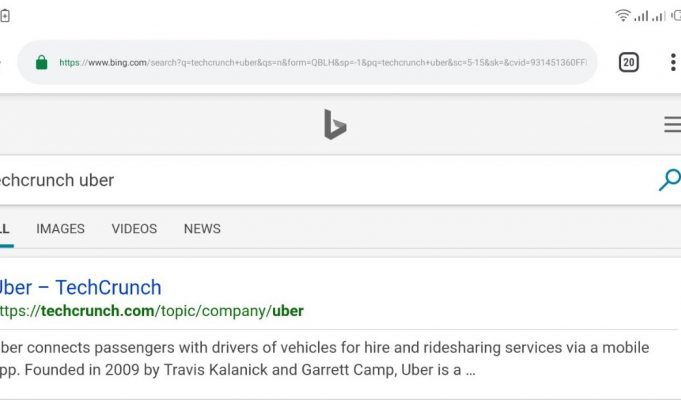The width and height of the screenshot is (681, 400).
Task: Switch to the IMAGES tab
Action: [60, 228]
